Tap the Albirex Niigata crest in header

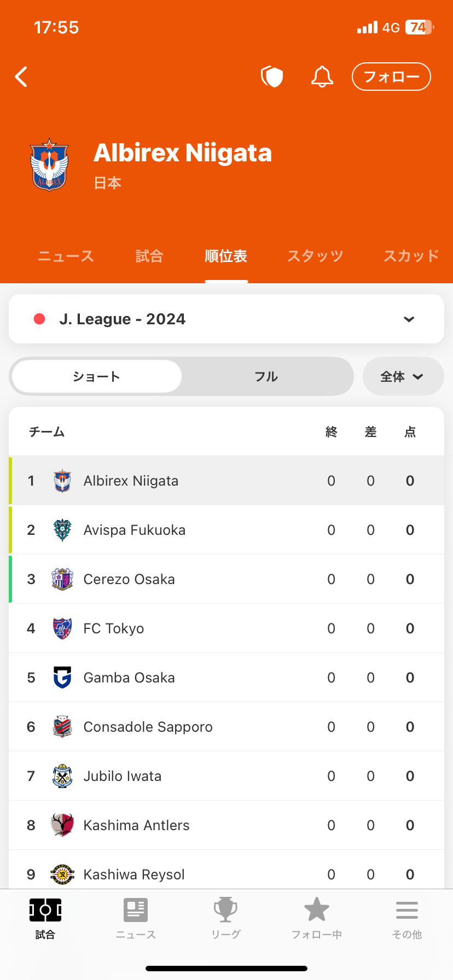tap(49, 165)
